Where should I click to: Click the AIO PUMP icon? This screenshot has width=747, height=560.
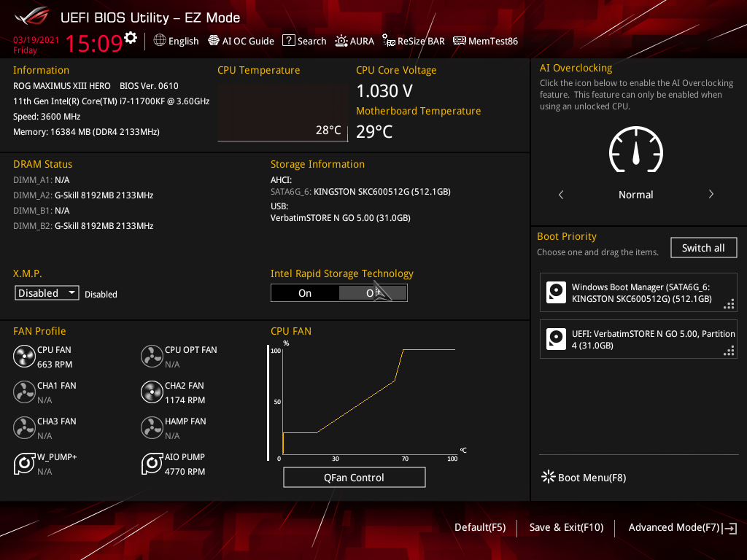(x=152, y=463)
